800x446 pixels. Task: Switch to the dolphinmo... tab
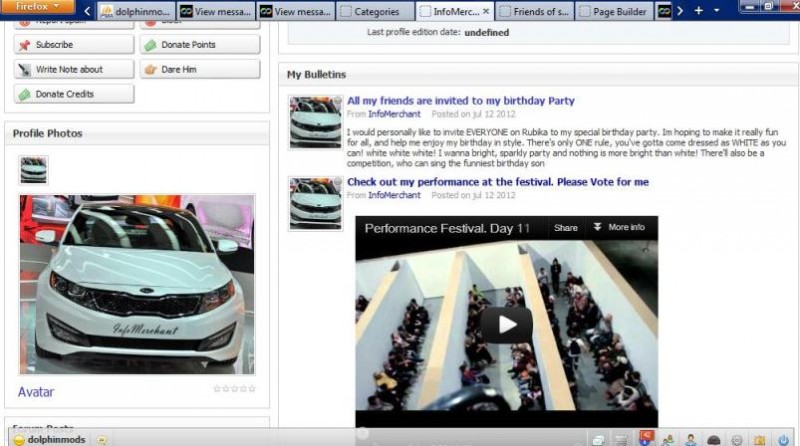point(136,11)
